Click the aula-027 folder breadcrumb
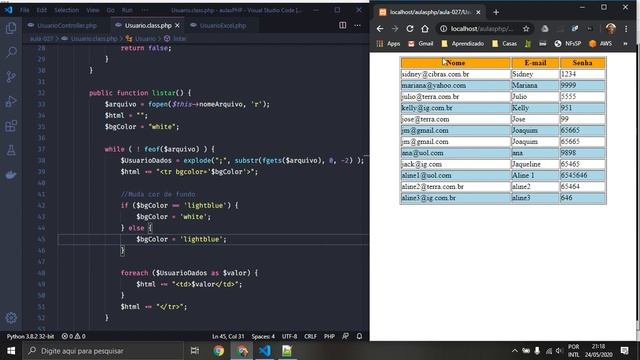 coord(42,39)
